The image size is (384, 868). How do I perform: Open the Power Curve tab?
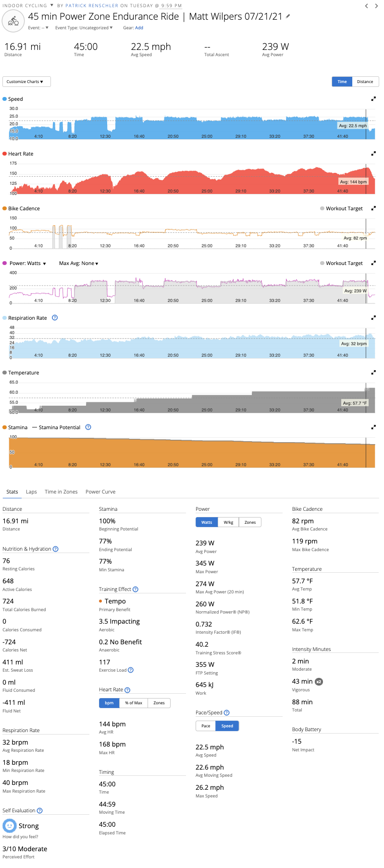pos(100,492)
